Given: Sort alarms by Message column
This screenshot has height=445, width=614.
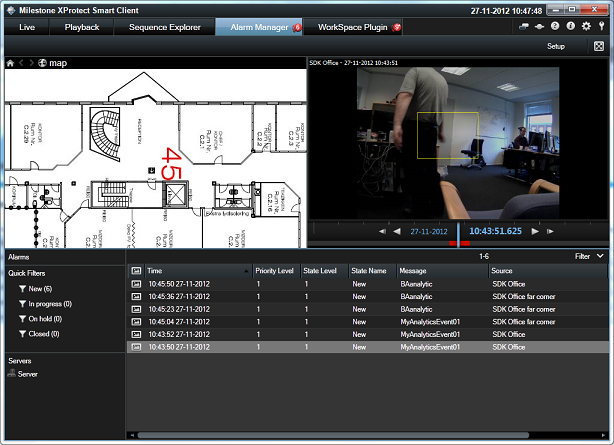Looking at the screenshot, I should pos(442,271).
